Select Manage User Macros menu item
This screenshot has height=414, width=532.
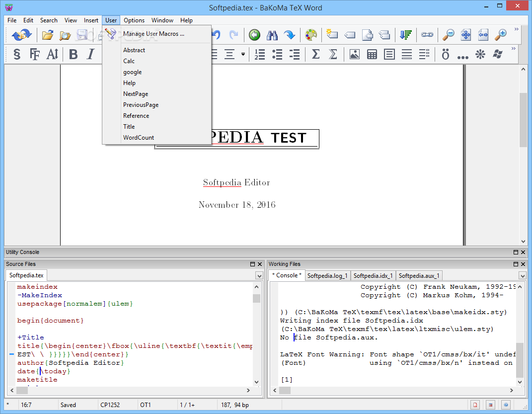pyautogui.click(x=157, y=34)
